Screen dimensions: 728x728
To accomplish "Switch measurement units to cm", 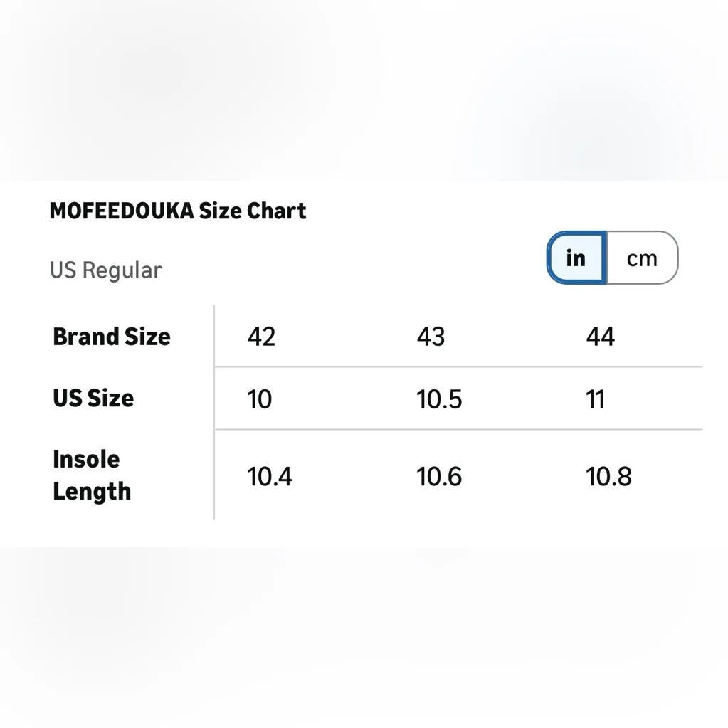I will [x=642, y=258].
